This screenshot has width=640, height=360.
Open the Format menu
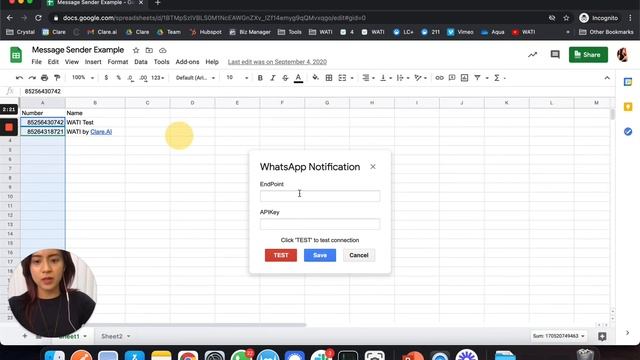[x=118, y=62]
